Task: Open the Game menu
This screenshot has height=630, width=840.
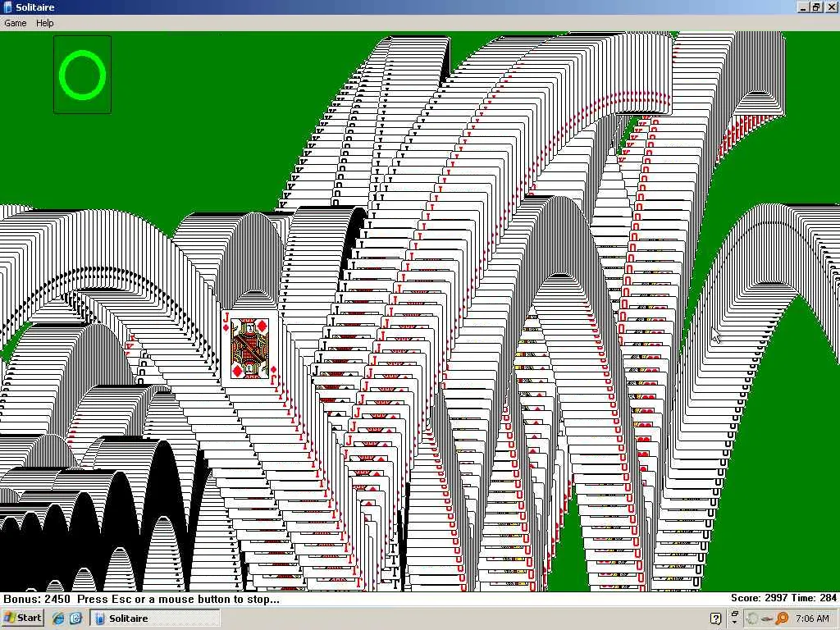Action: tap(15, 23)
